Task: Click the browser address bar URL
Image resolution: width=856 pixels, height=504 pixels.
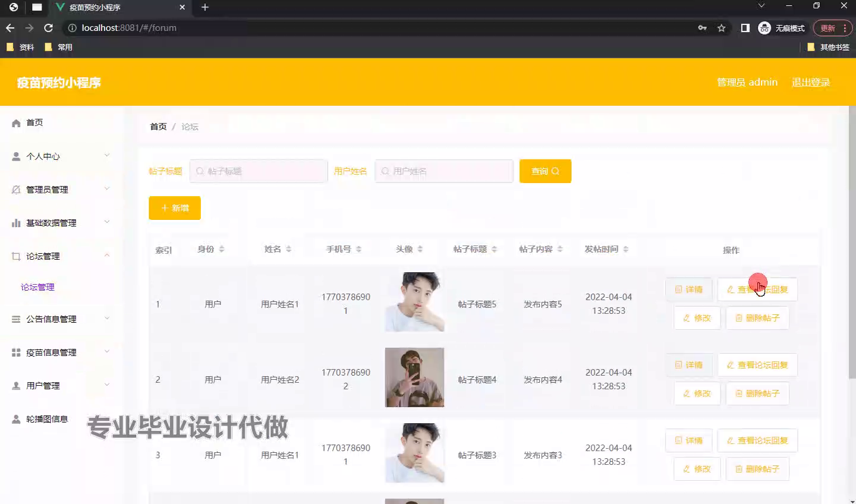Action: 129,28
